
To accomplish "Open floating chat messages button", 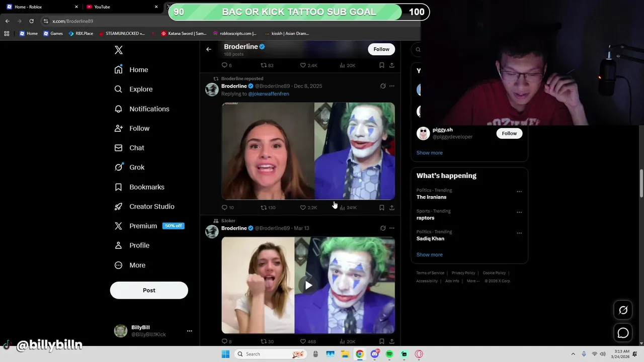I will (x=623, y=333).
